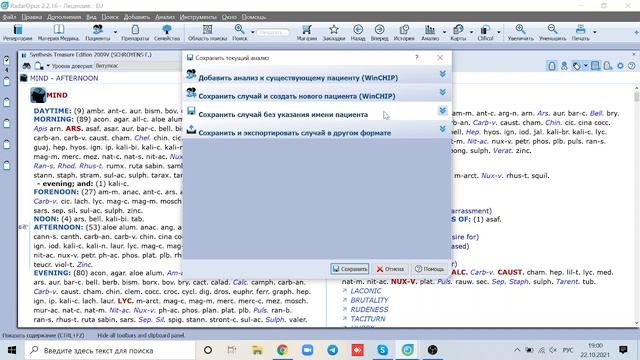Click the help question icon in Synthesis toolbar
Screen dimensions: 640x360
pyautogui.click(x=631, y=66)
